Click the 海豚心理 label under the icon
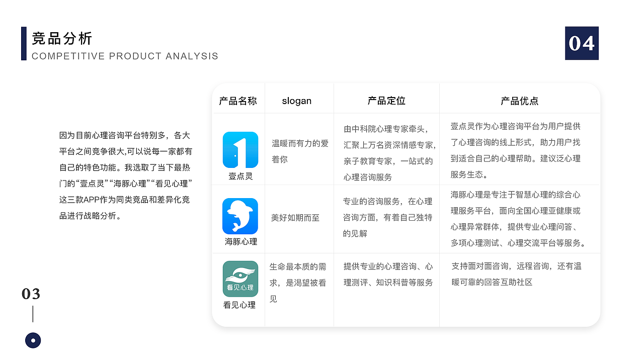This screenshot has width=644, height=362. click(241, 242)
